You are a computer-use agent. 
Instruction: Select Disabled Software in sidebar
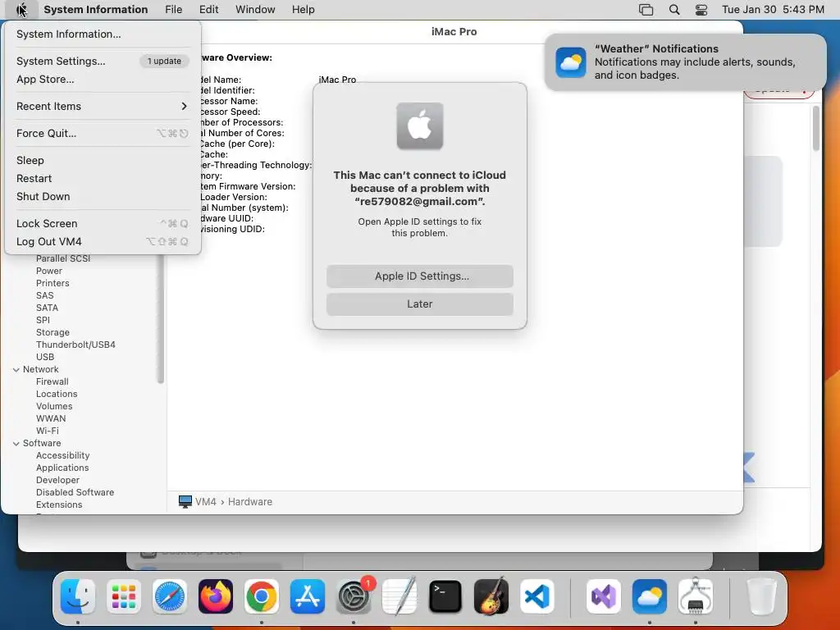(x=75, y=493)
